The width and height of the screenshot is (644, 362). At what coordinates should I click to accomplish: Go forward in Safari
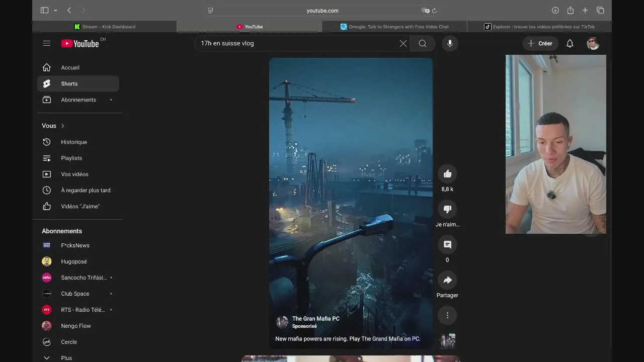pos(84,10)
